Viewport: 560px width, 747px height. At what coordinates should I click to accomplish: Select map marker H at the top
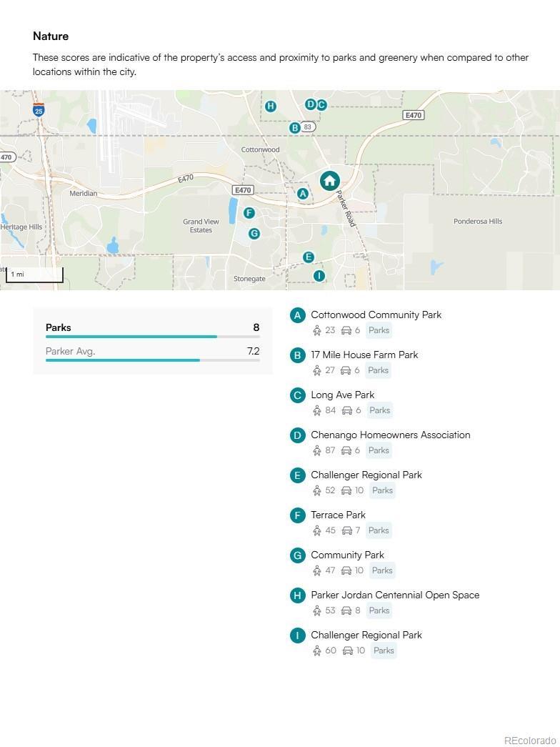pos(270,107)
